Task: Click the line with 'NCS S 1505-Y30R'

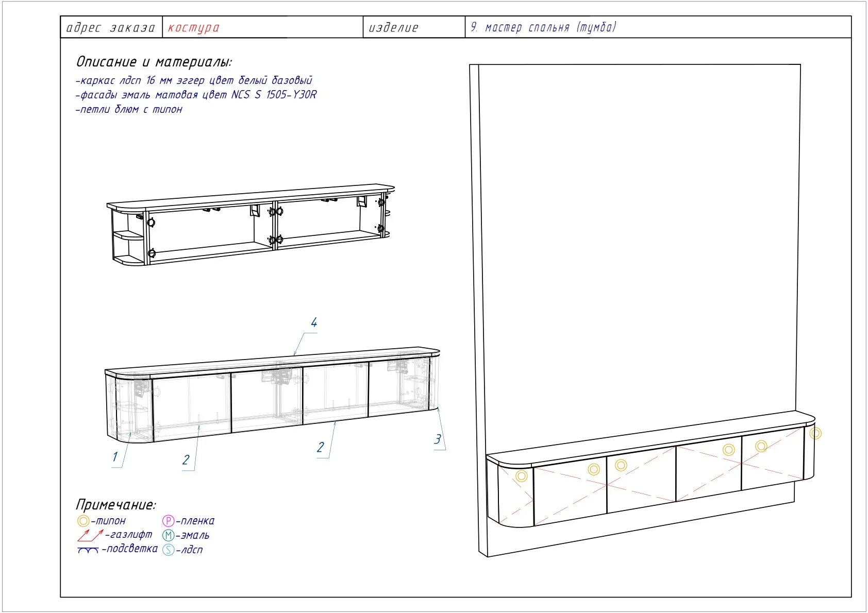Action: pyautogui.click(x=196, y=95)
